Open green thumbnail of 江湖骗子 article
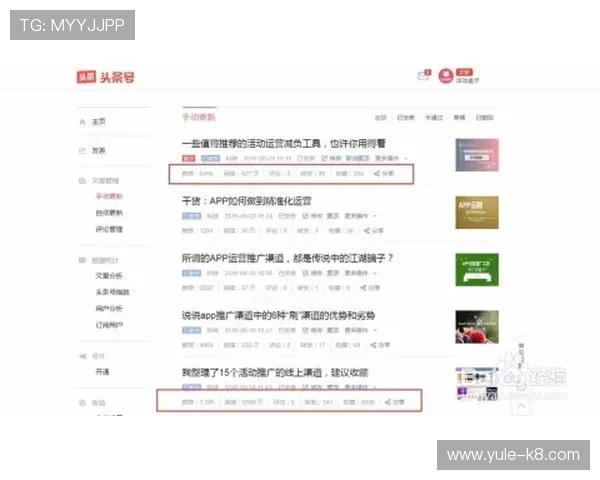This screenshot has width=600, height=480. (x=477, y=269)
